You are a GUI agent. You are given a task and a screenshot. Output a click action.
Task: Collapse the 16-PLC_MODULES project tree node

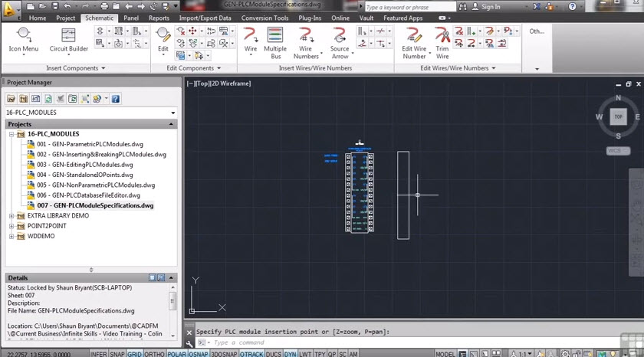(11, 134)
